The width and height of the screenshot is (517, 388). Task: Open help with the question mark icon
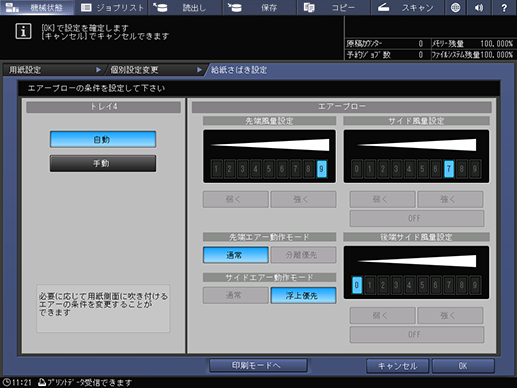click(x=504, y=7)
